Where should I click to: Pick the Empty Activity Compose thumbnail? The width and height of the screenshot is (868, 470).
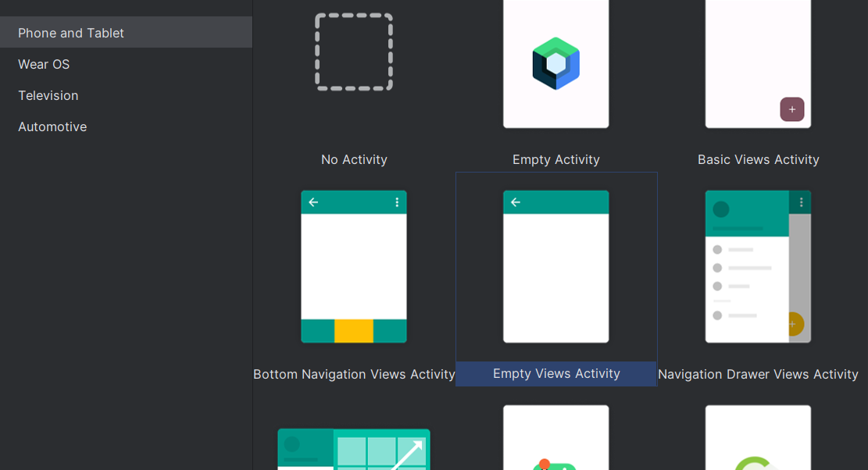pyautogui.click(x=555, y=63)
